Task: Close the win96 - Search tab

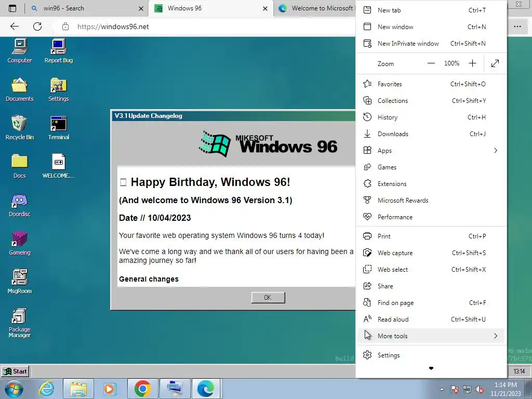Action: tap(141, 8)
